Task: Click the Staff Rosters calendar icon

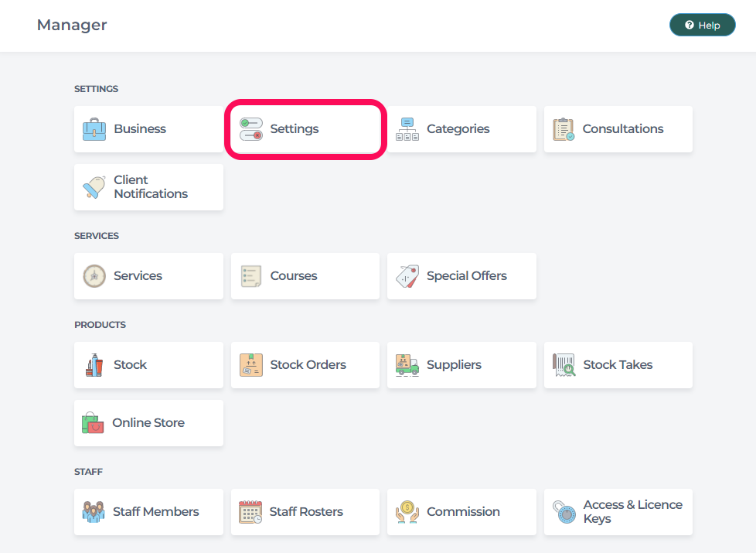Action: [250, 512]
